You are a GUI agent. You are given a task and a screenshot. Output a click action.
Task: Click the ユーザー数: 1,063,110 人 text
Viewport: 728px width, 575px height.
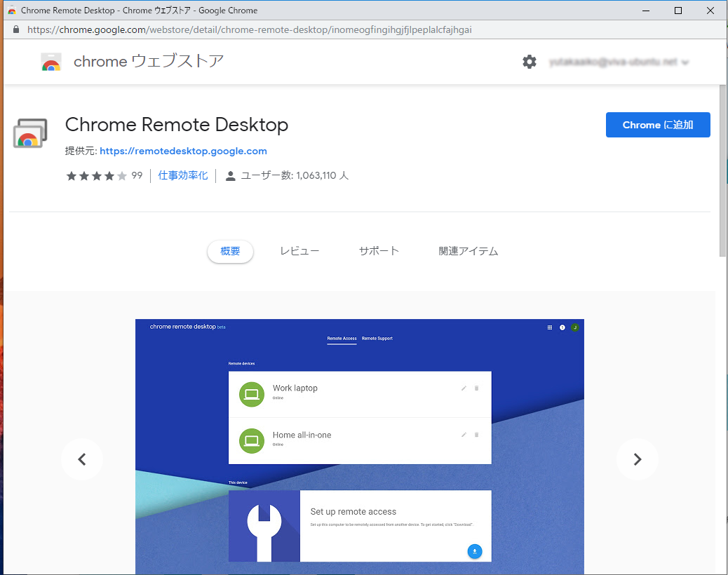pos(295,176)
